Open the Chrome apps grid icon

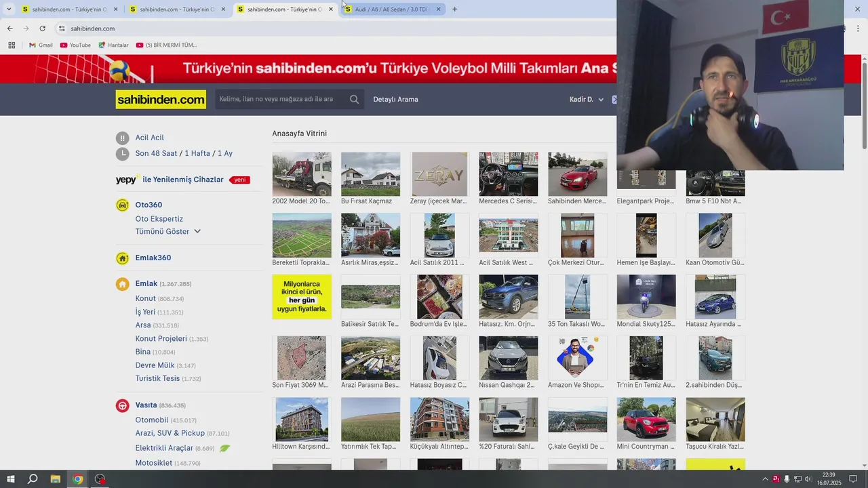pos(12,45)
